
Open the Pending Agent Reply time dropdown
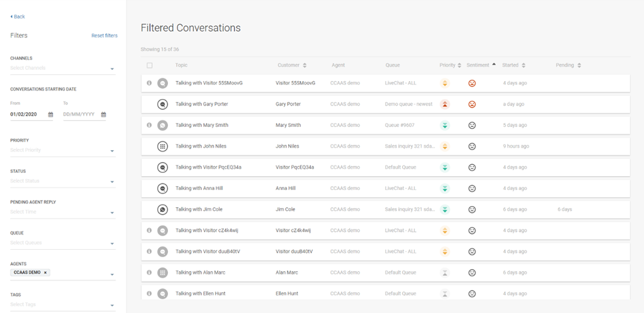pyautogui.click(x=112, y=213)
